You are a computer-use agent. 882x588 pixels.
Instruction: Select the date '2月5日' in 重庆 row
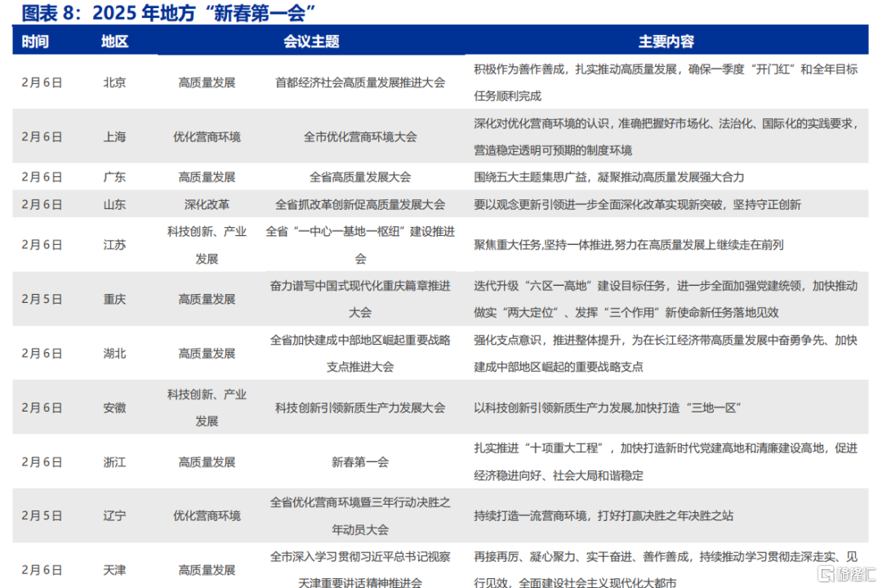[x=42, y=300]
